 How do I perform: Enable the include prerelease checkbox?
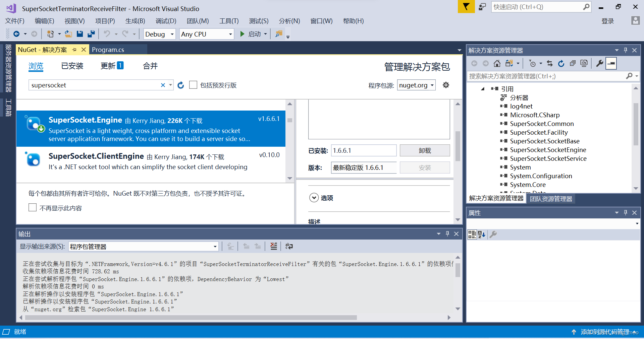193,85
